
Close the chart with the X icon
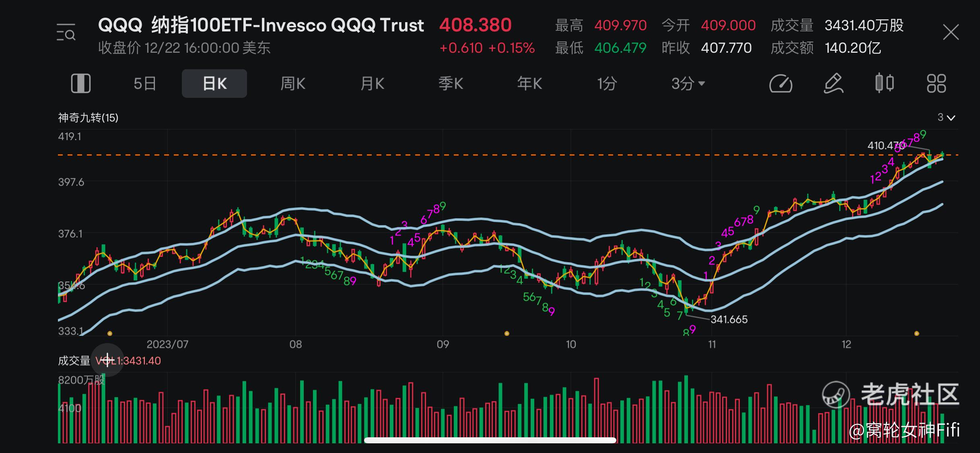(x=951, y=32)
